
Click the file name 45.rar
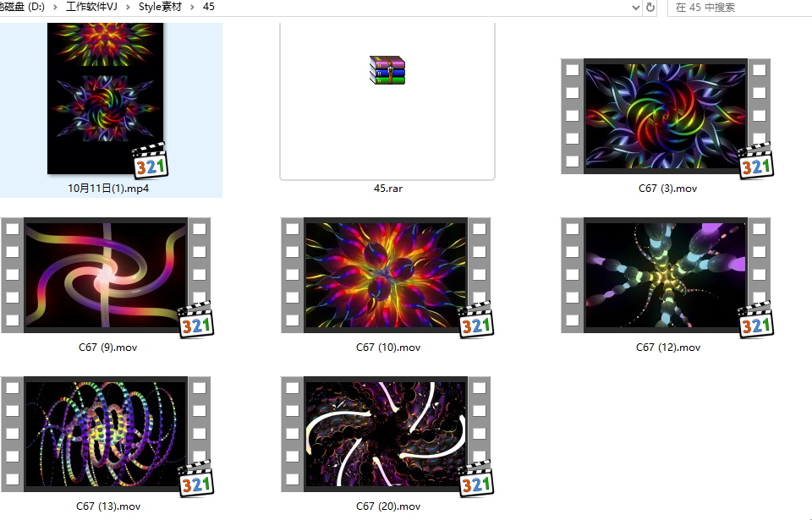(x=388, y=189)
